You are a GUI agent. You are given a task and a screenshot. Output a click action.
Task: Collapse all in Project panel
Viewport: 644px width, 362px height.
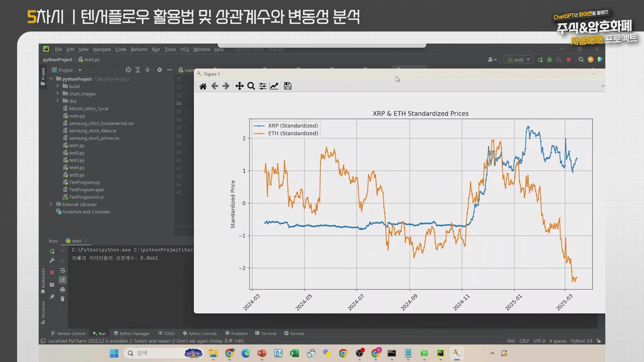147,70
